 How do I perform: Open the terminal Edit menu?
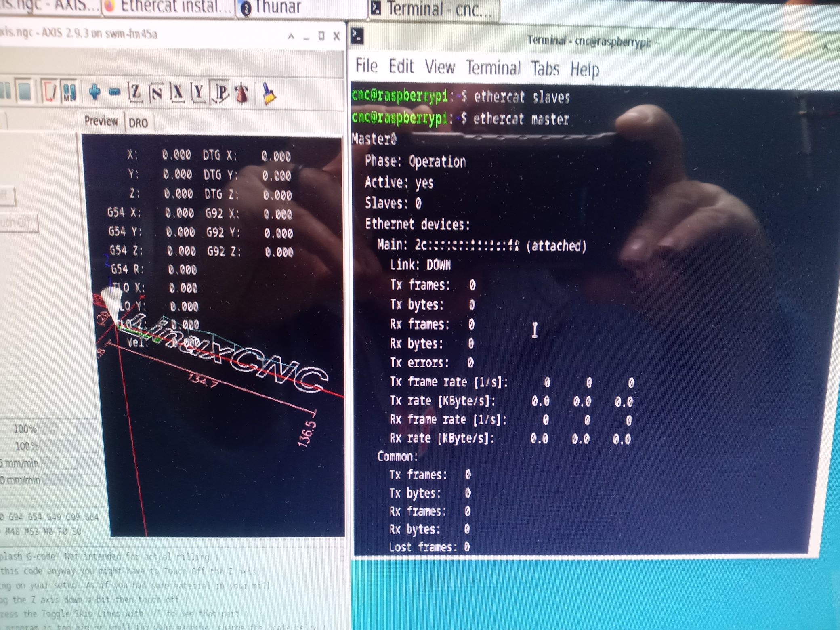click(x=401, y=67)
